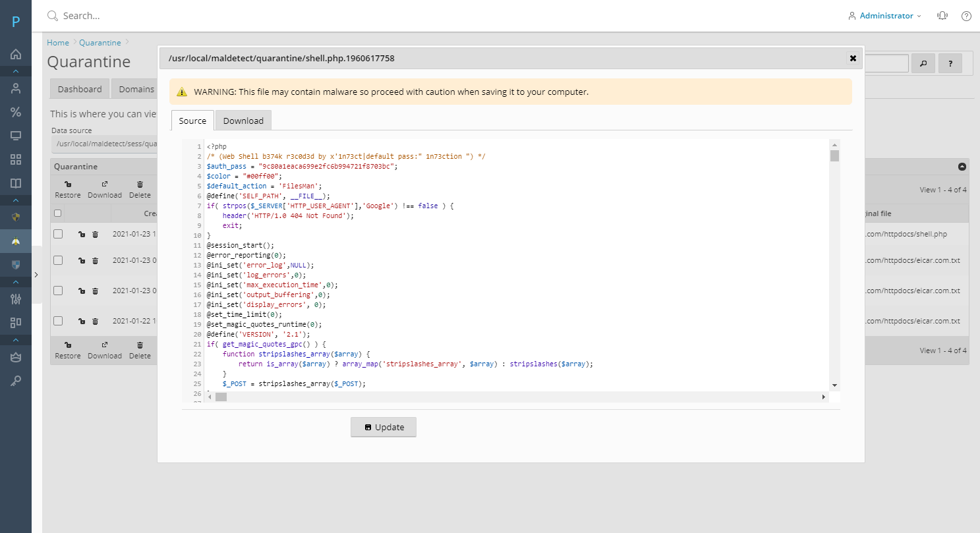The height and width of the screenshot is (533, 980).
Task: Open the book icon in the sidebar
Action: (x=16, y=183)
